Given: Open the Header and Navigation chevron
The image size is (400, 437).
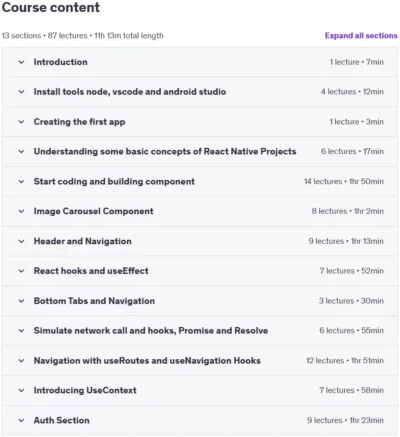Looking at the screenshot, I should [21, 241].
